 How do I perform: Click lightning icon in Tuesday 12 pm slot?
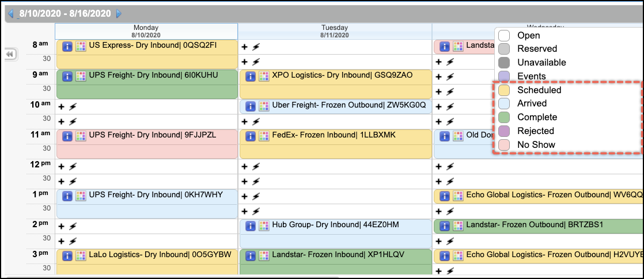pyautogui.click(x=255, y=167)
